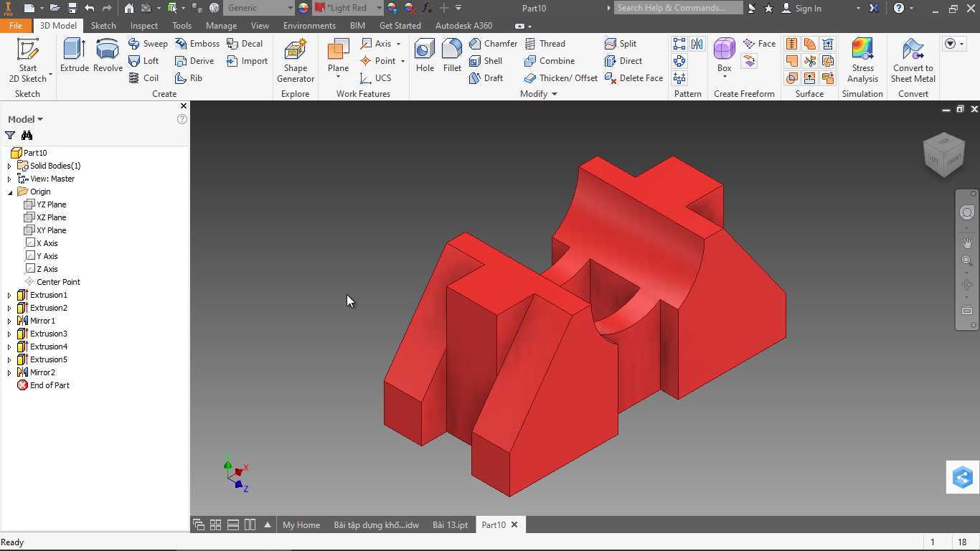Use Thicken/Offset tool
The height and width of the screenshot is (551, 980).
pos(561,78)
